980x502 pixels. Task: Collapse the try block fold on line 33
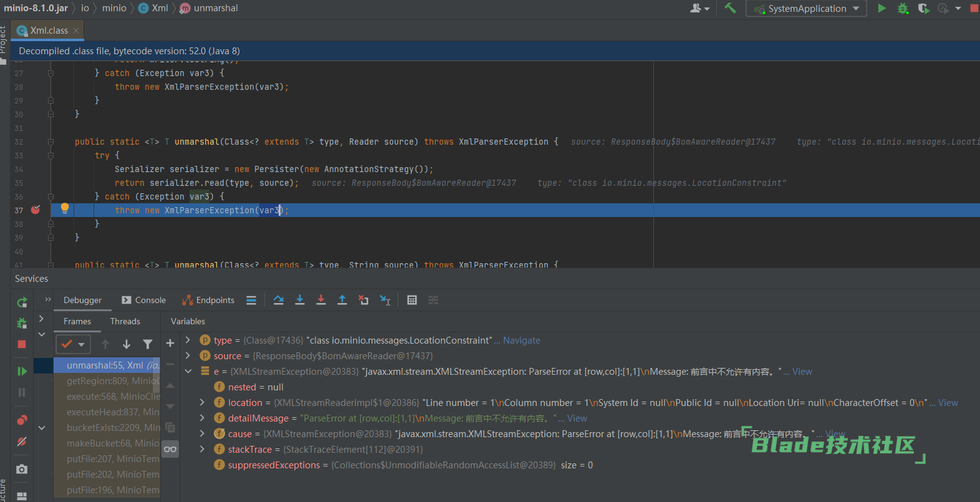[50, 155]
